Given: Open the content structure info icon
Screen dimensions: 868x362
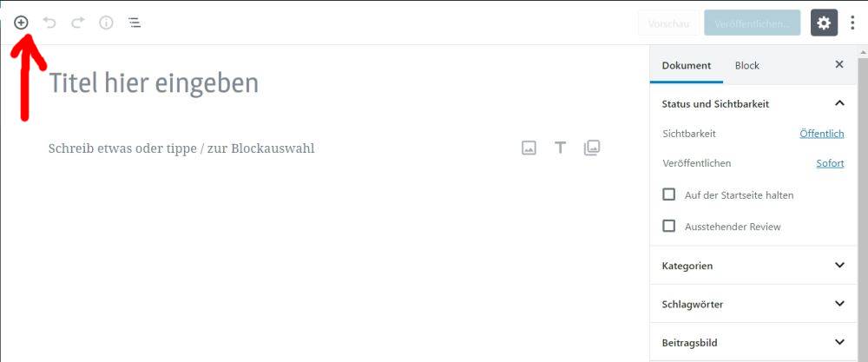Looking at the screenshot, I should 106,23.
